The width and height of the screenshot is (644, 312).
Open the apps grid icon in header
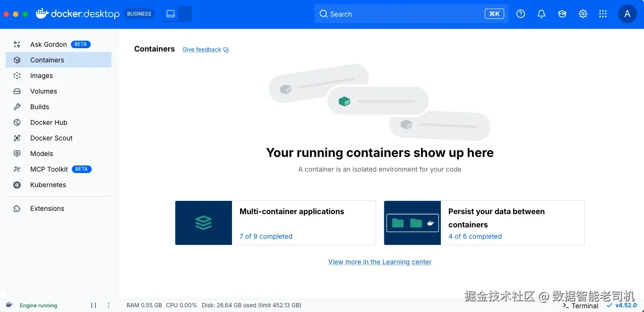pyautogui.click(x=603, y=14)
